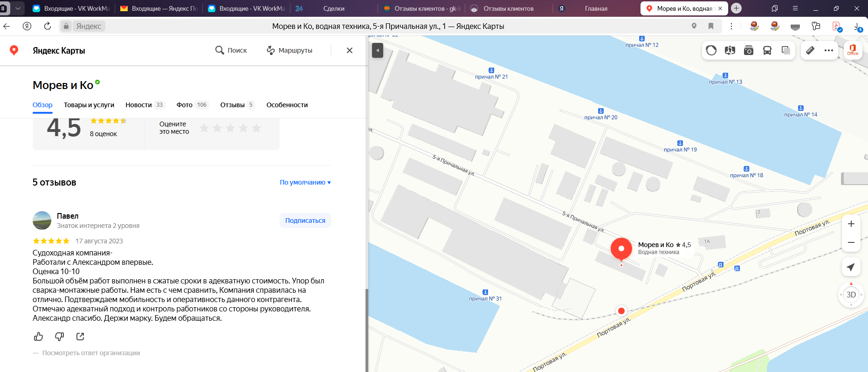
Task: Share Павел's review icon
Action: coord(80,337)
